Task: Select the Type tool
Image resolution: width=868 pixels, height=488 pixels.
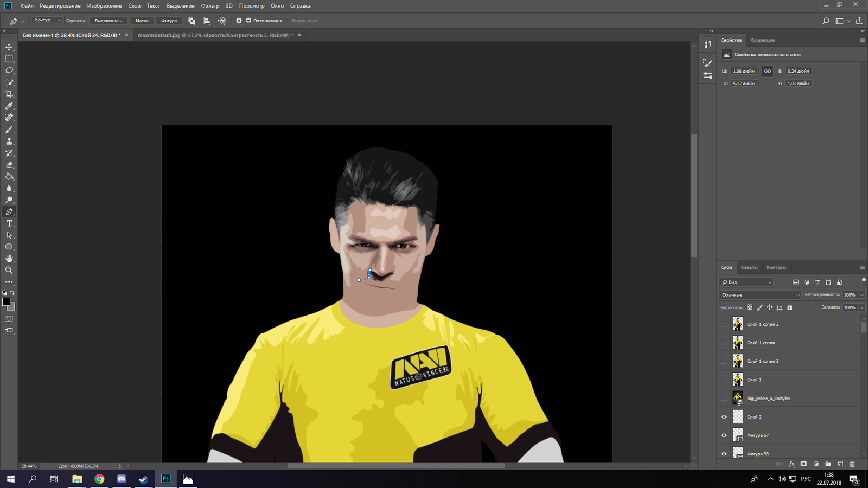Action: (9, 223)
